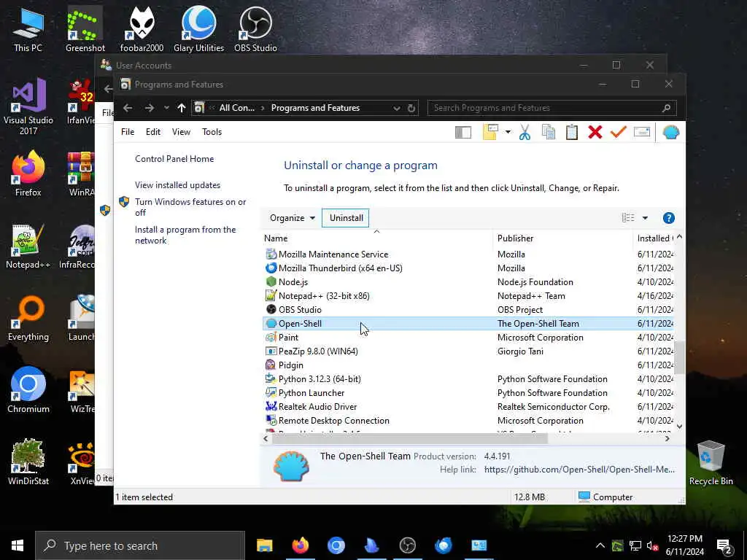Open WinDirStat desktop shortcut

[x=28, y=462]
